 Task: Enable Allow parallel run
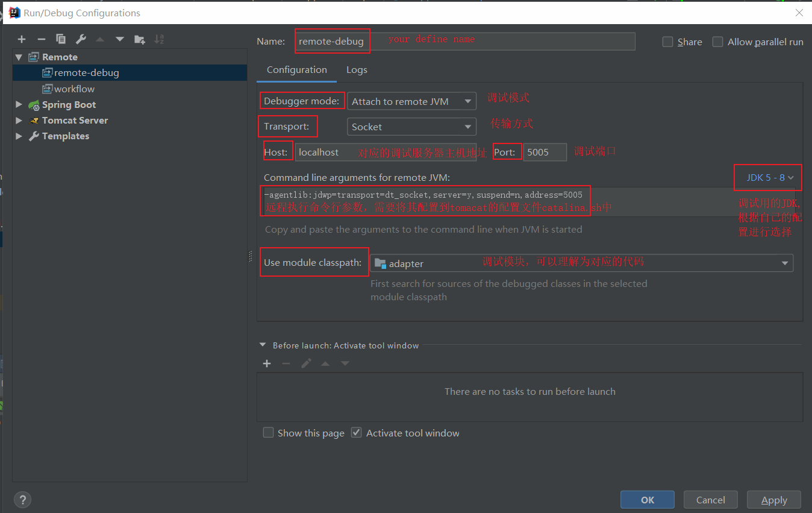717,42
